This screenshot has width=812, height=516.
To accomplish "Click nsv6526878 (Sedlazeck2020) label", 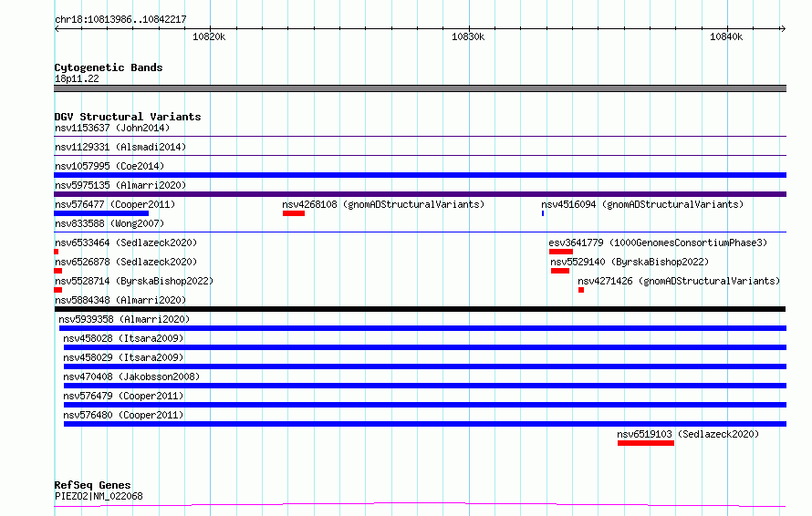I will coord(126,262).
